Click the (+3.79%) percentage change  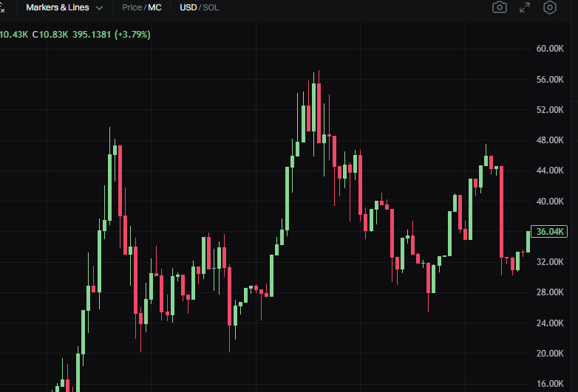pyautogui.click(x=132, y=35)
